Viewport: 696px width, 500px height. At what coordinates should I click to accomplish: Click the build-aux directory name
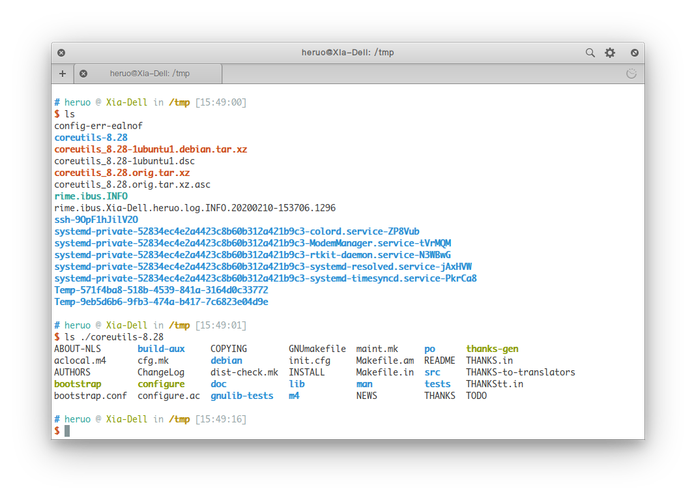point(161,349)
